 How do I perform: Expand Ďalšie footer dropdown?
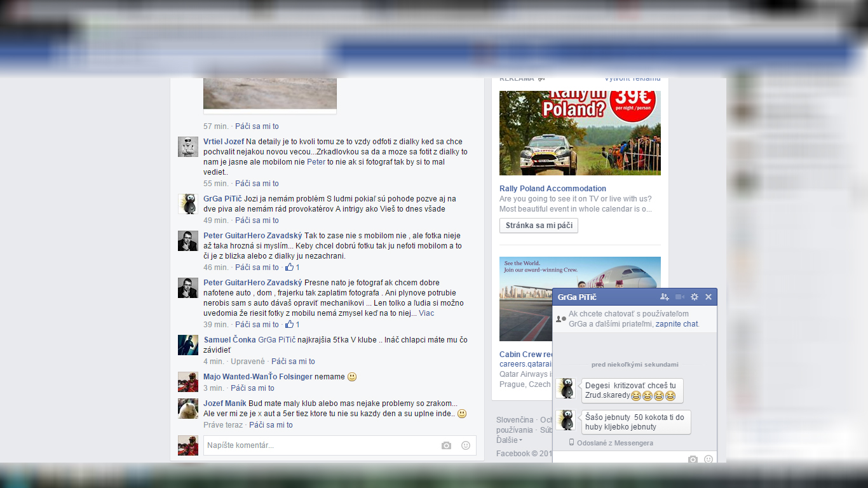coord(509,440)
